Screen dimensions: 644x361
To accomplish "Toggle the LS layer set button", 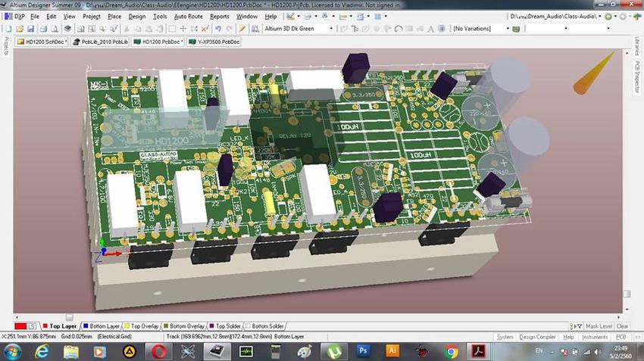I will pyautogui.click(x=32, y=326).
